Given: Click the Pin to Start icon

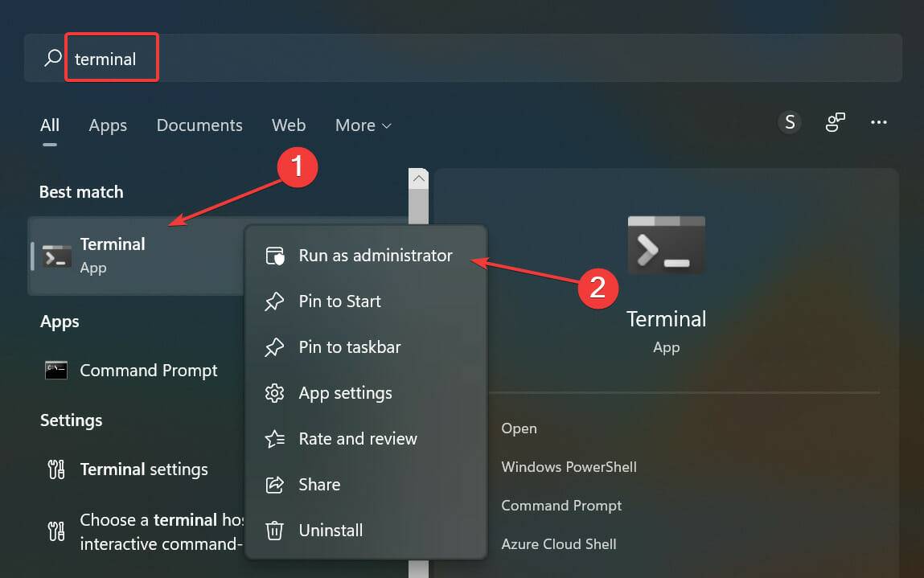Looking at the screenshot, I should pos(274,301).
